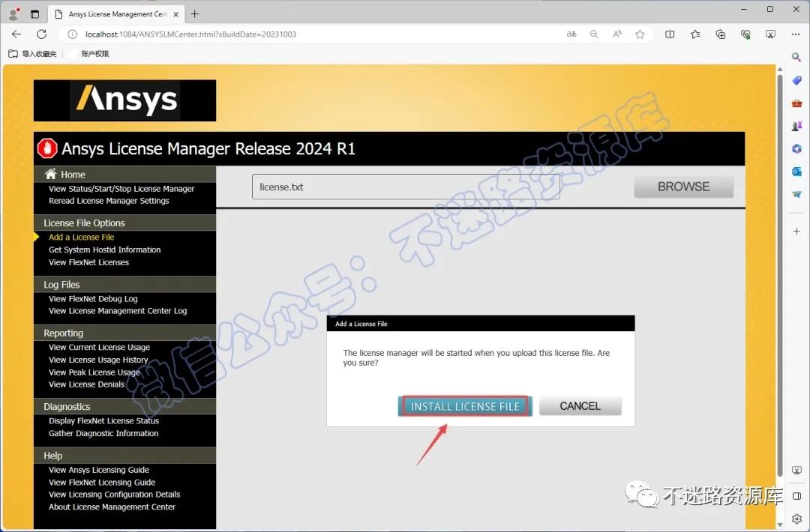
Task: Open the sidebar tools briefcase icon
Action: [x=796, y=103]
